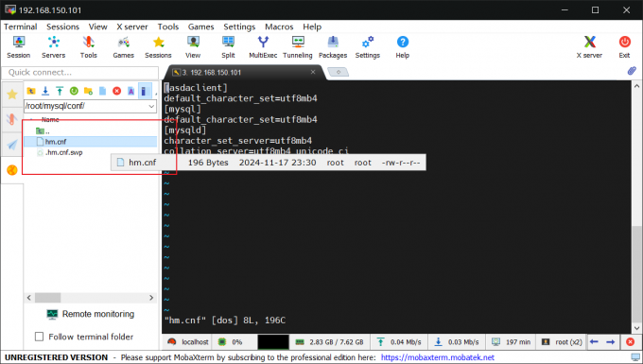Click Remote monitoring button

coord(91,314)
